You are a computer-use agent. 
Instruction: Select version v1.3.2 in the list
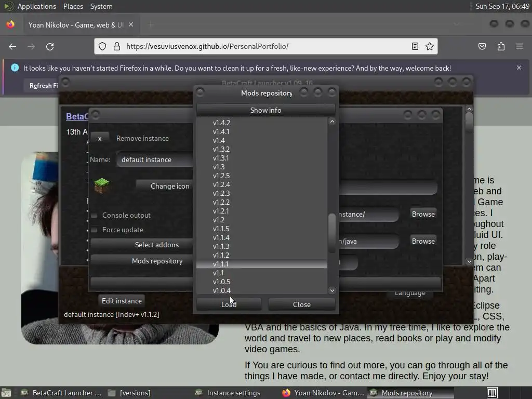(262, 149)
